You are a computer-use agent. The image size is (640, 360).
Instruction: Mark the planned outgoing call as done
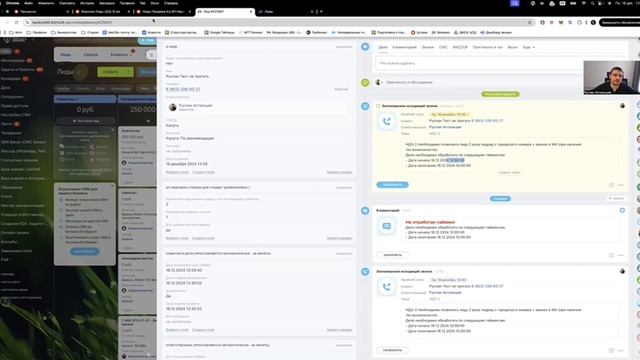pyautogui.click(x=378, y=106)
